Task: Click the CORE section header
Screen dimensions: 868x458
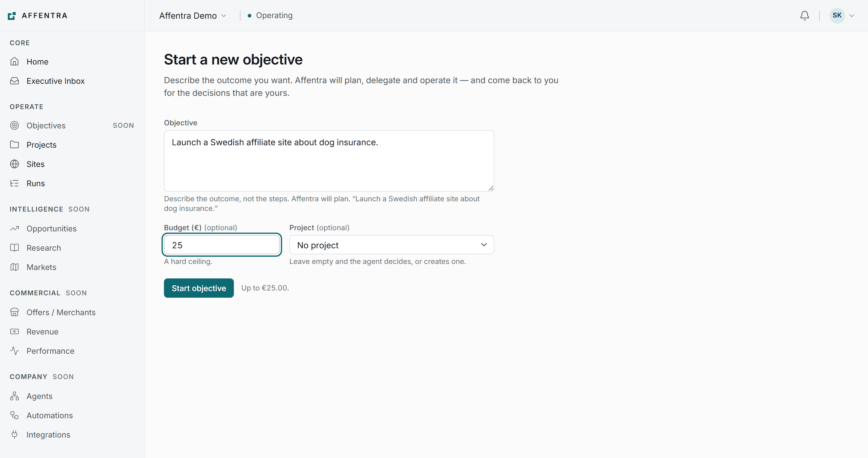Action: pos(20,43)
